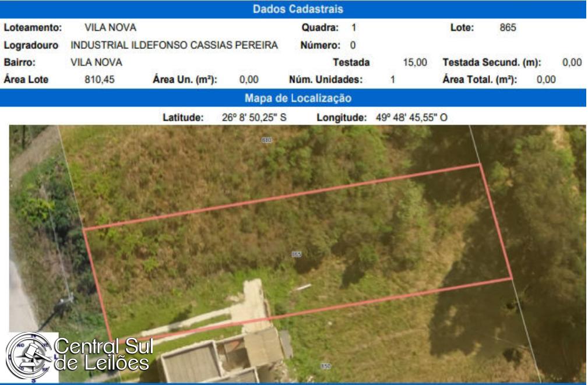Select the Latitude coordinate value
This screenshot has width=588, height=385.
254,118
